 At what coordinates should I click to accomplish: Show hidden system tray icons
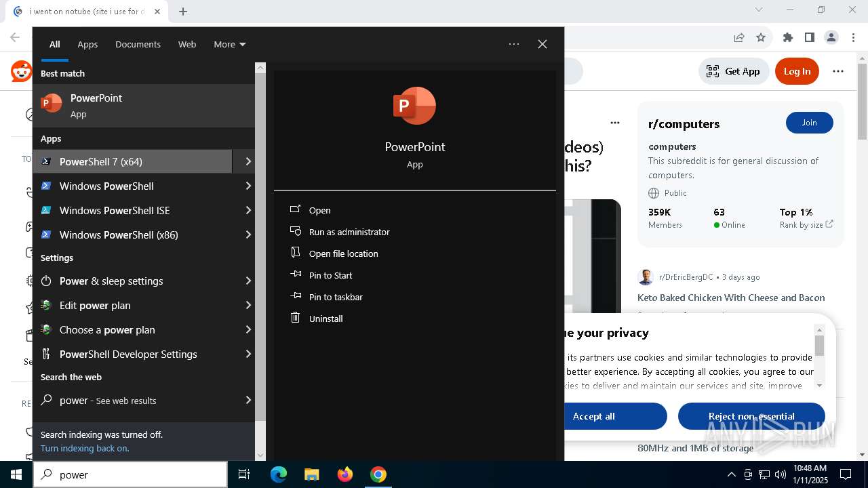point(731,474)
